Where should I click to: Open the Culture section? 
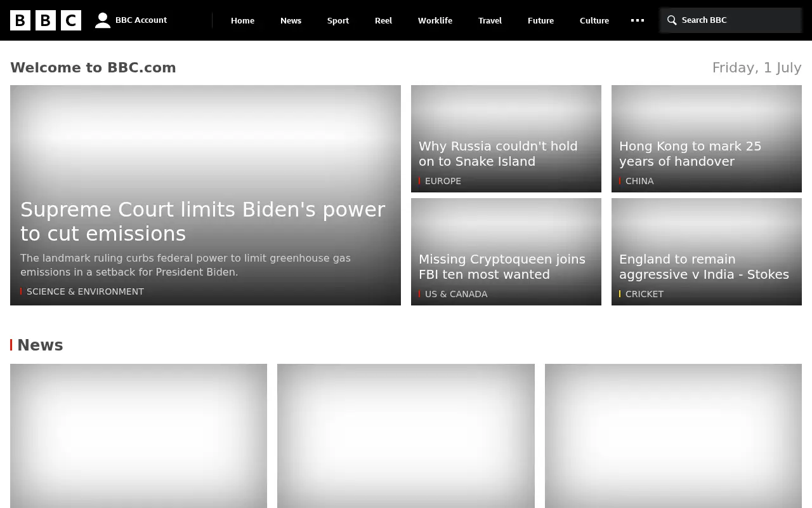[594, 20]
